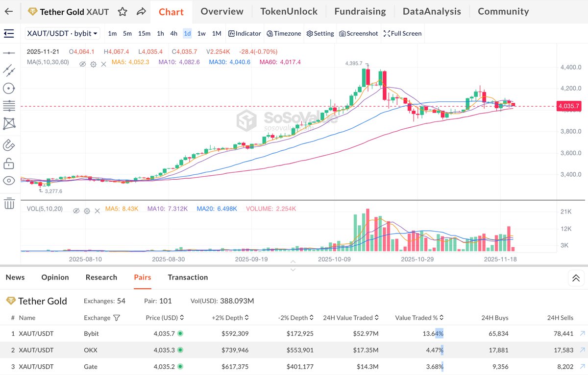The width and height of the screenshot is (588, 375).
Task: Open the XAUT/USDT · bybit pair dropdown
Action: 62,33
